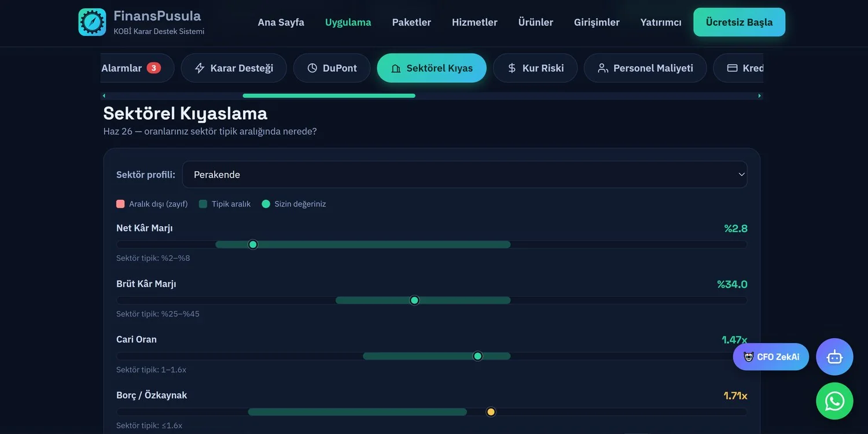The width and height of the screenshot is (868, 434).
Task: Go to Paketler in the top menu
Action: [x=411, y=22]
